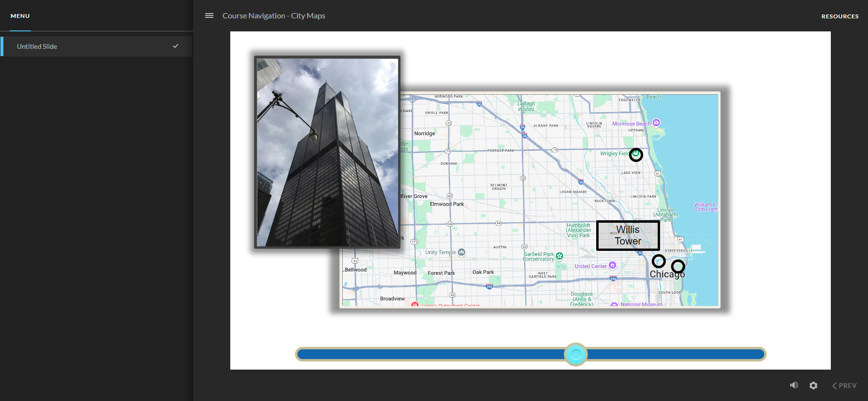Click the Elmwood Park map label

[x=447, y=204]
